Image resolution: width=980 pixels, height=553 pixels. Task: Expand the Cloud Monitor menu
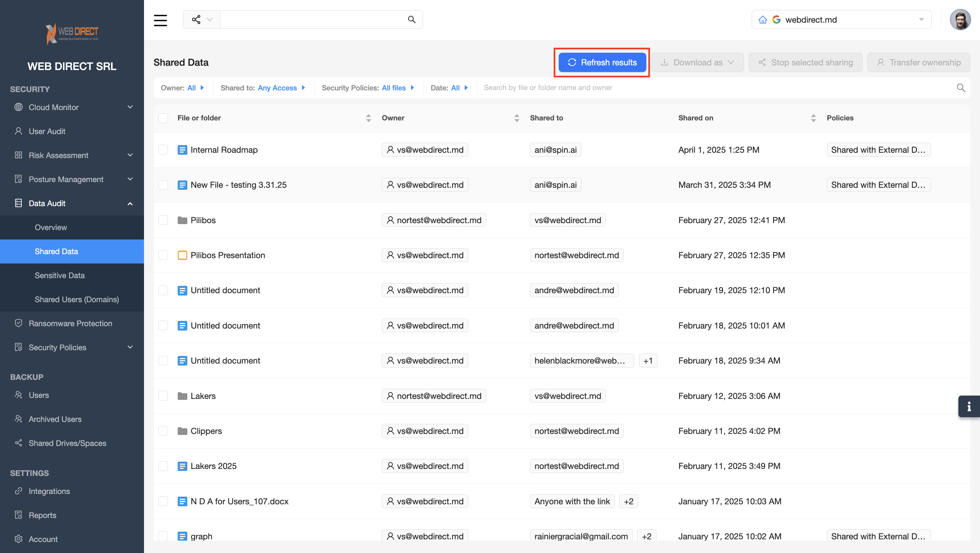[x=72, y=107]
